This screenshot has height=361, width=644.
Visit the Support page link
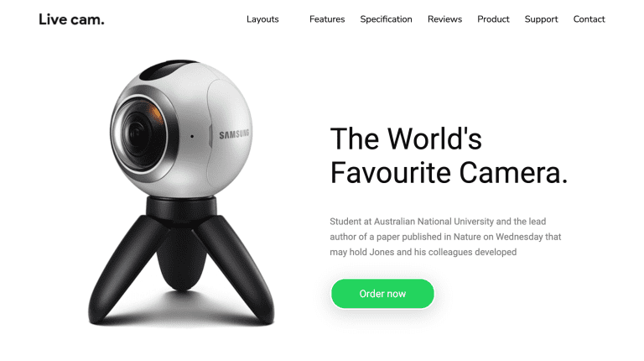click(x=542, y=19)
